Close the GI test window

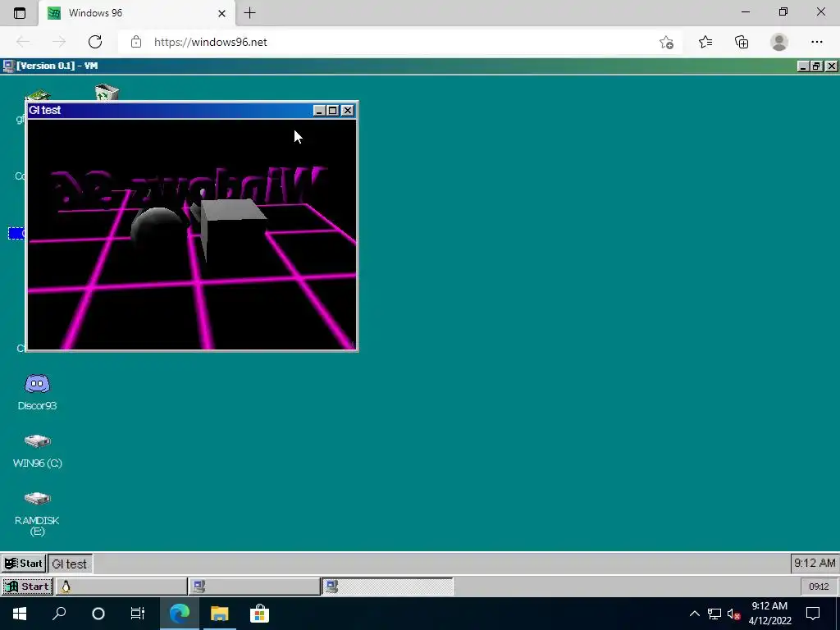pos(348,111)
